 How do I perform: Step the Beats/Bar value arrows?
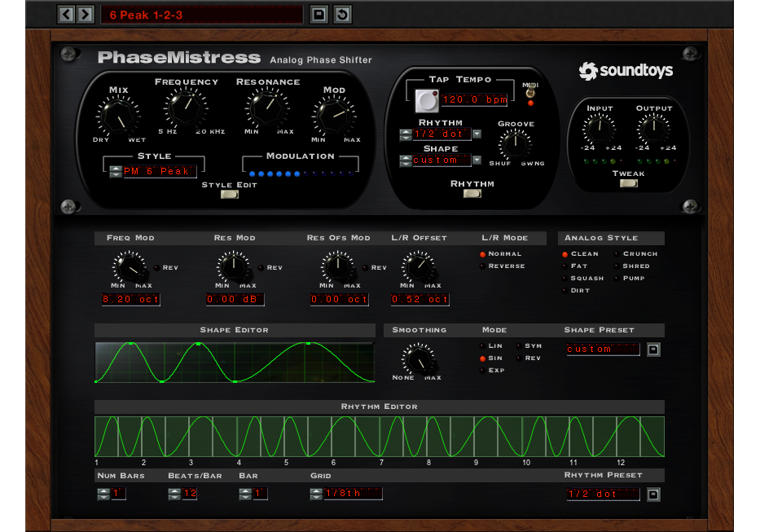click(x=174, y=494)
